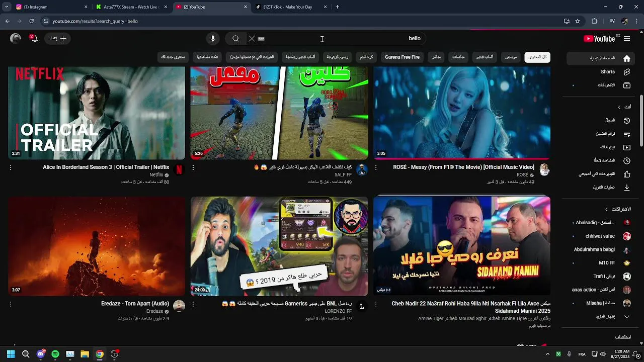Screen dimensions: 644x362
Task: Open the notifications bell
Action: (34, 38)
